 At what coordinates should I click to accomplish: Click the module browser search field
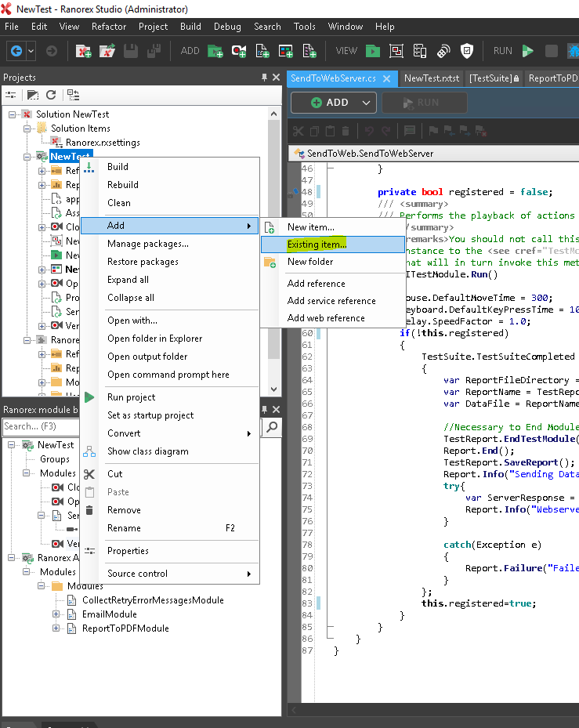click(39, 427)
